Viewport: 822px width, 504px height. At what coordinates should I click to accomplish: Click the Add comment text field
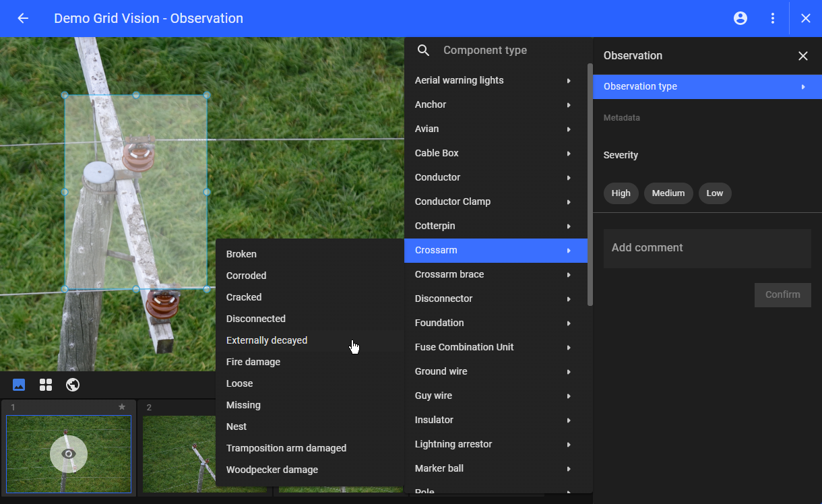coord(707,248)
